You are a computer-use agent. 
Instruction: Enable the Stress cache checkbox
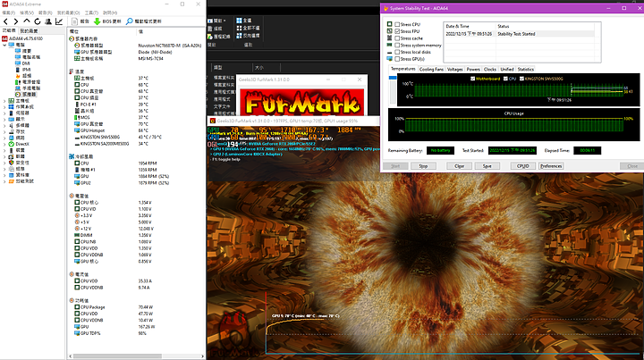(397, 38)
